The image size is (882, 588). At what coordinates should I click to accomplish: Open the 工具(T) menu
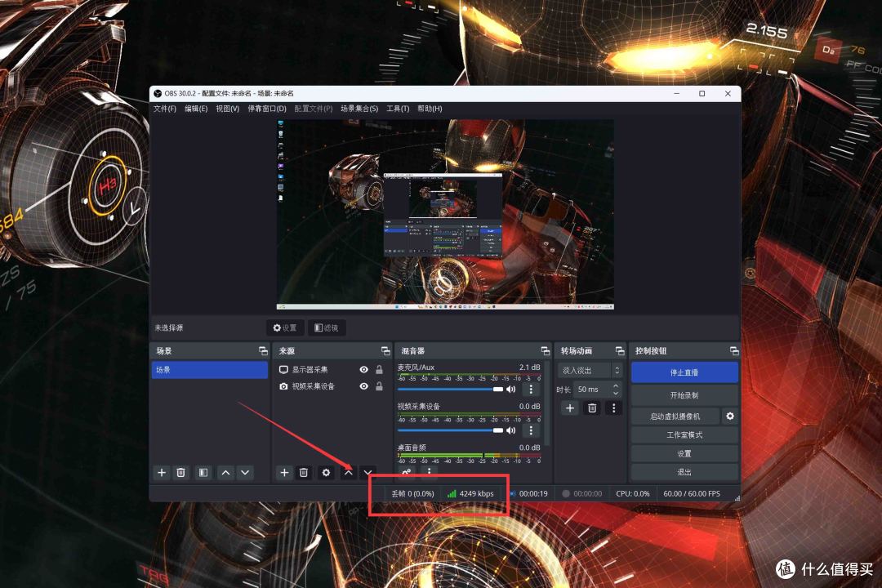pos(397,109)
